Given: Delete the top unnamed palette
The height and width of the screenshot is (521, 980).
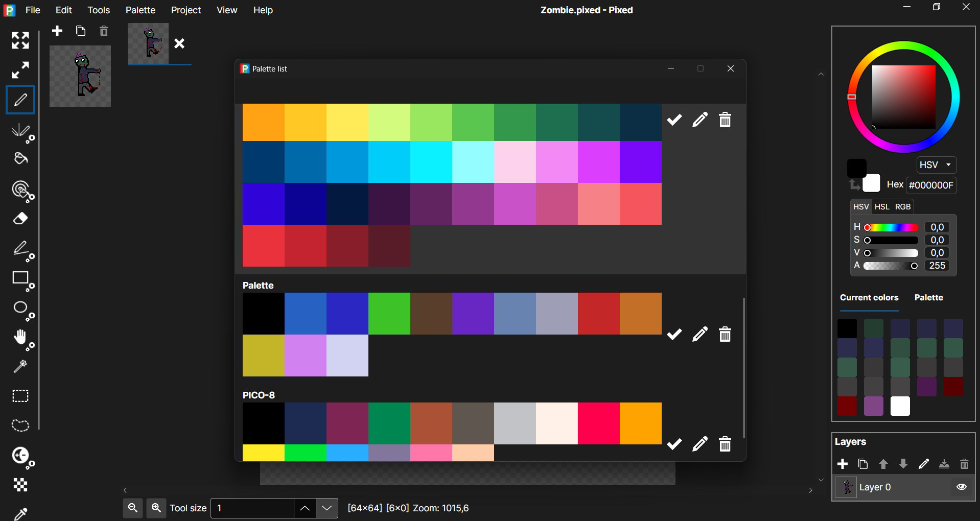Looking at the screenshot, I should (725, 120).
